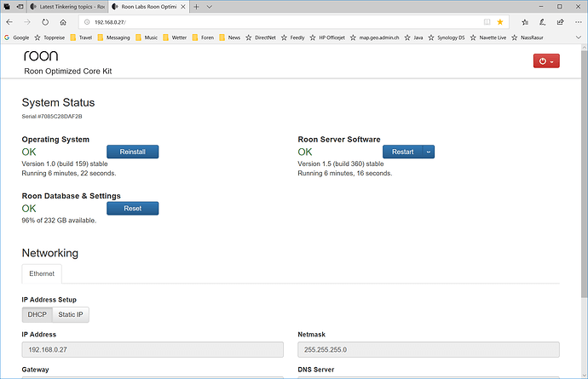This screenshot has width=588, height=379.
Task: Click the browser Forward arrow
Action: [x=27, y=22]
